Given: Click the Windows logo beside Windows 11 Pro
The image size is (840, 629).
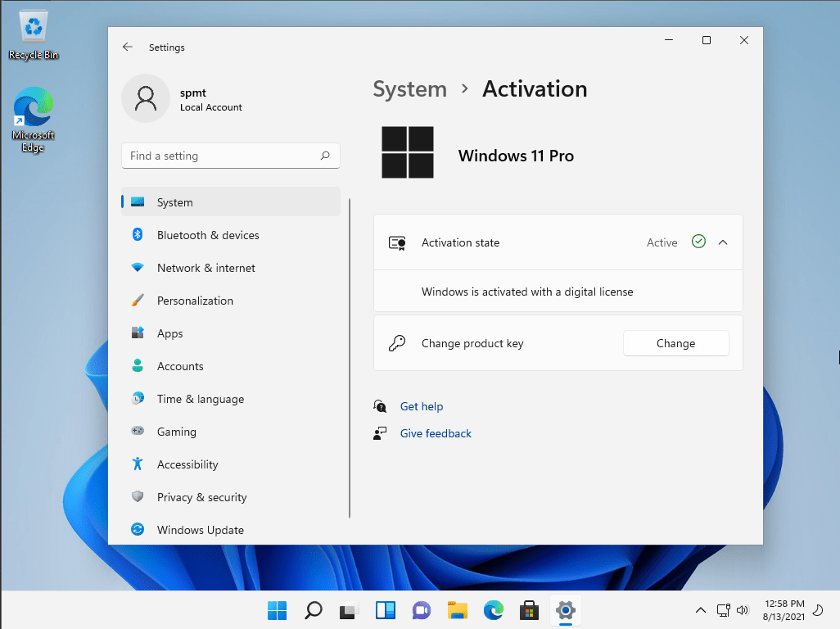Looking at the screenshot, I should 408,152.
